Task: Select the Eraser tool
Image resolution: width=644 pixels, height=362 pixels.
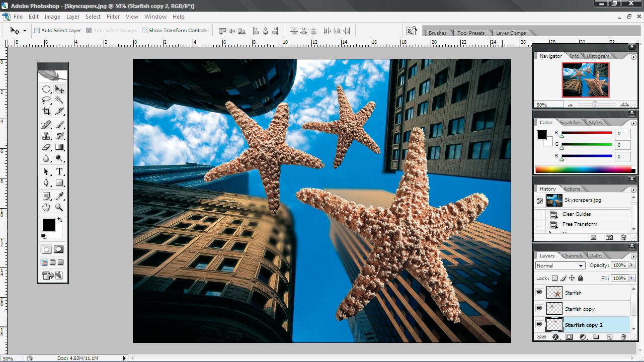Action: [x=46, y=147]
